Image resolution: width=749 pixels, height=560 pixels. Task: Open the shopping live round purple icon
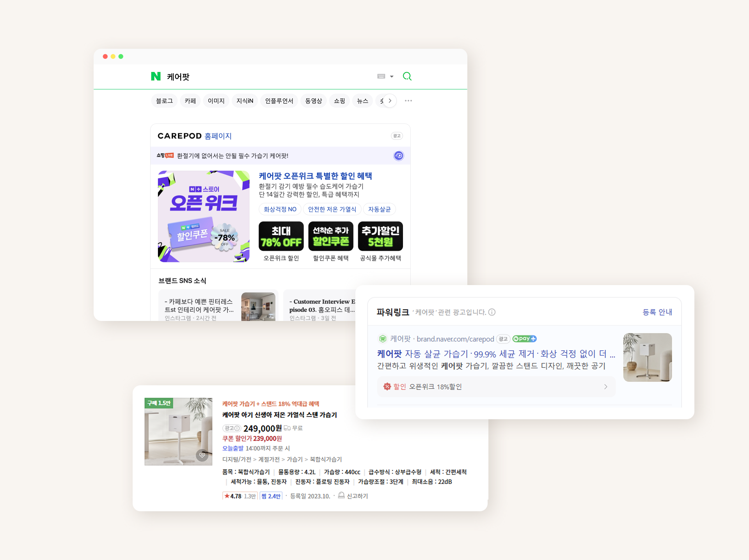point(398,156)
